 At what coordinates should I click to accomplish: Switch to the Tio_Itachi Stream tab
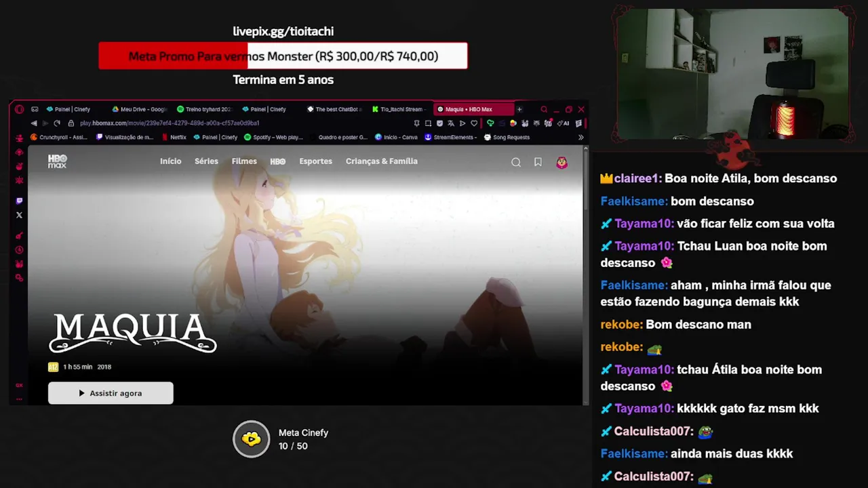pyautogui.click(x=399, y=109)
